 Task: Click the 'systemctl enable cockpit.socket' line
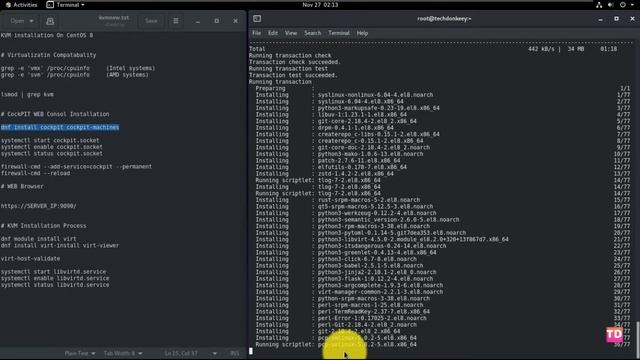coord(52,147)
